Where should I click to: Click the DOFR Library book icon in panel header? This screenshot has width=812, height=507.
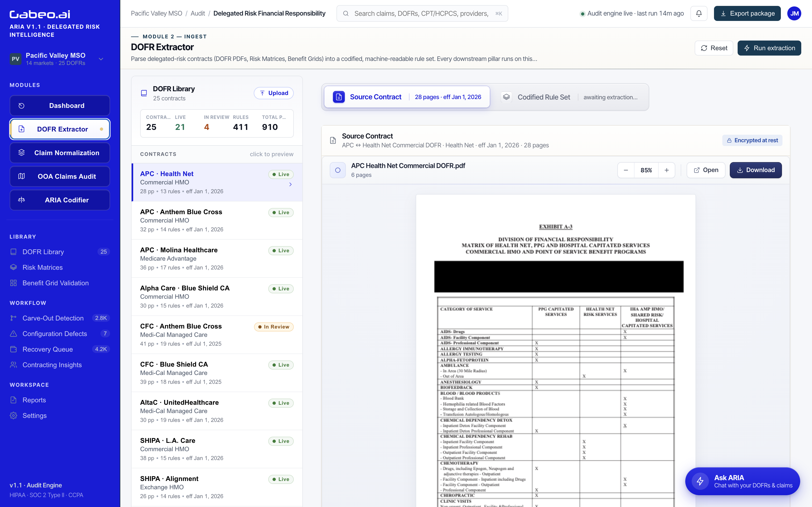[x=144, y=93]
